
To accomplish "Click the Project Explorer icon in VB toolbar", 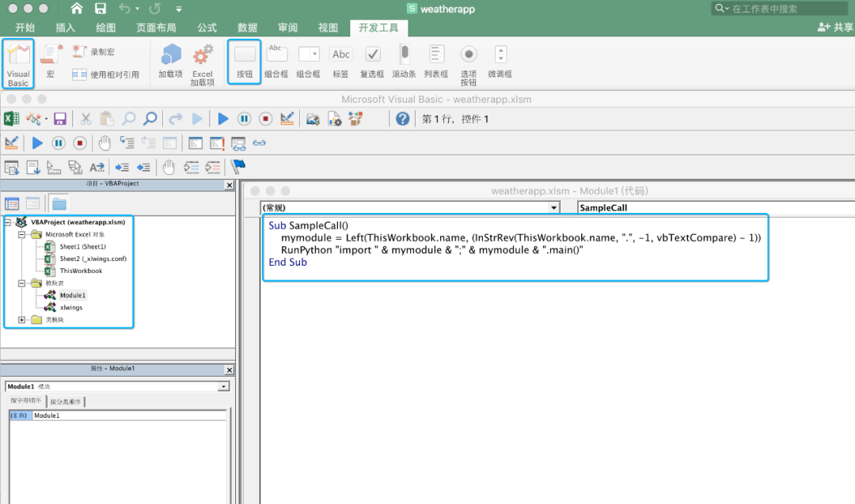I will (313, 119).
